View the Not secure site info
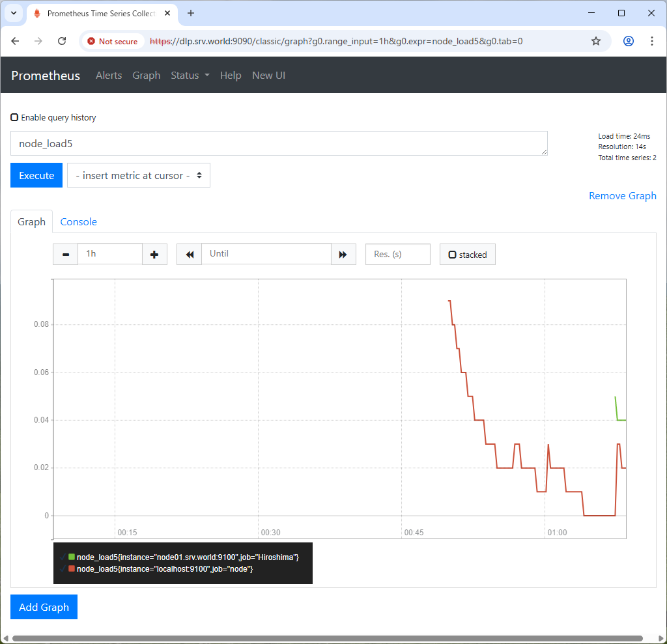667x644 pixels. point(113,41)
